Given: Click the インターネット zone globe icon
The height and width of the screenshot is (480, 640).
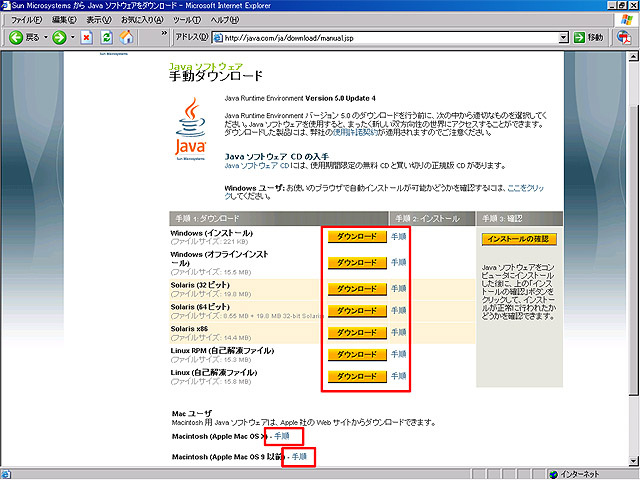Looking at the screenshot, I should click(554, 474).
